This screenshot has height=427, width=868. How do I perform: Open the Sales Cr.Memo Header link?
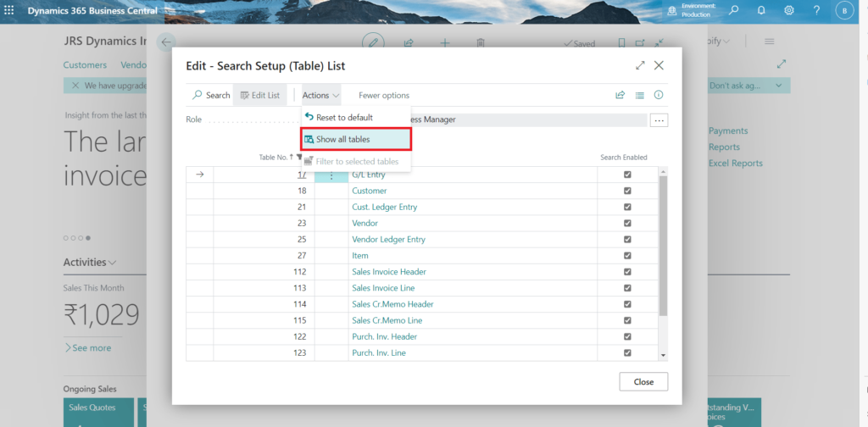click(392, 304)
